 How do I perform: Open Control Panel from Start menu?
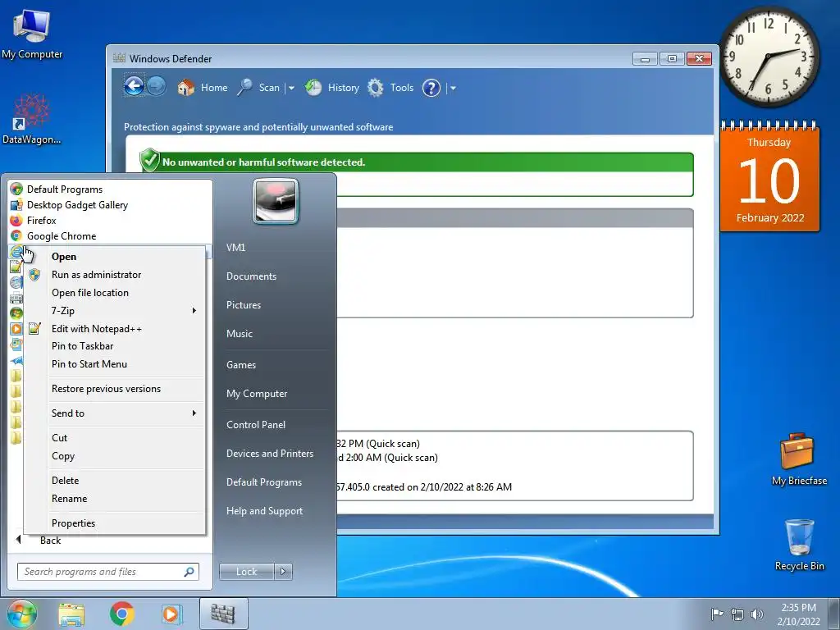pyautogui.click(x=256, y=425)
